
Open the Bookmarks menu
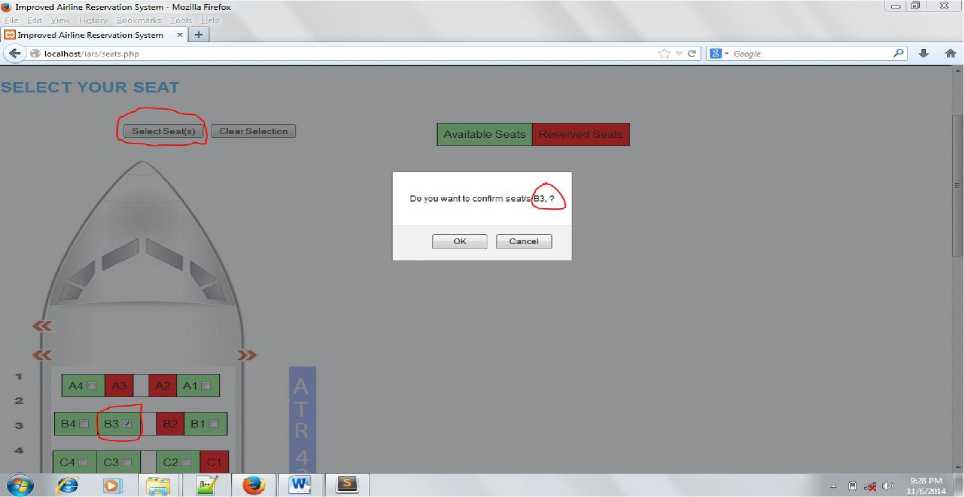click(138, 20)
